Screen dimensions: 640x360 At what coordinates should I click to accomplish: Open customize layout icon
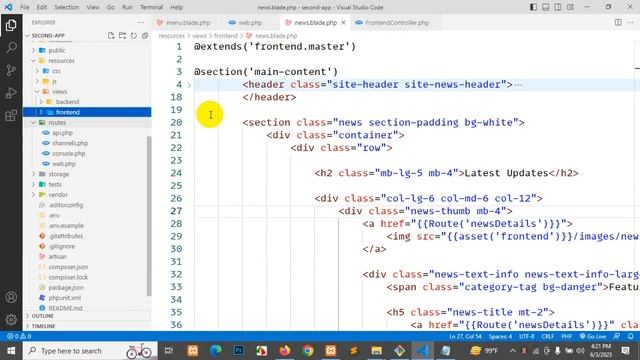[570, 7]
